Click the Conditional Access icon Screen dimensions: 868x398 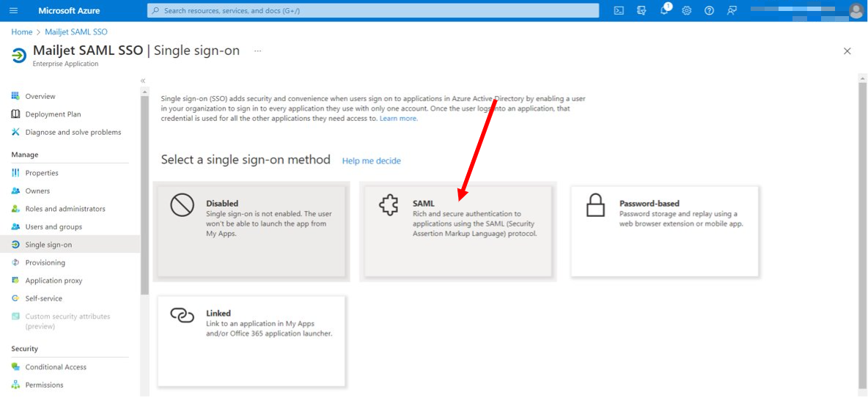coord(15,367)
